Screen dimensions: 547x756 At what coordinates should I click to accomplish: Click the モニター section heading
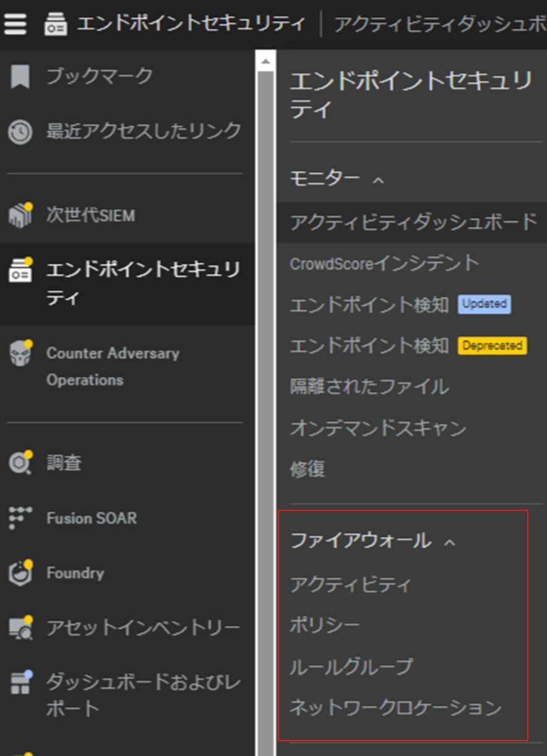coord(325,179)
